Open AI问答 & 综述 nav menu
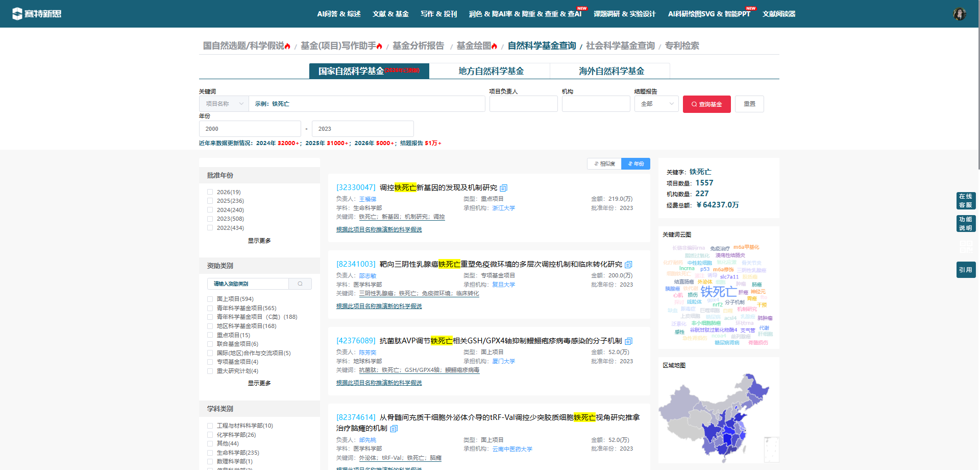 pyautogui.click(x=339, y=14)
